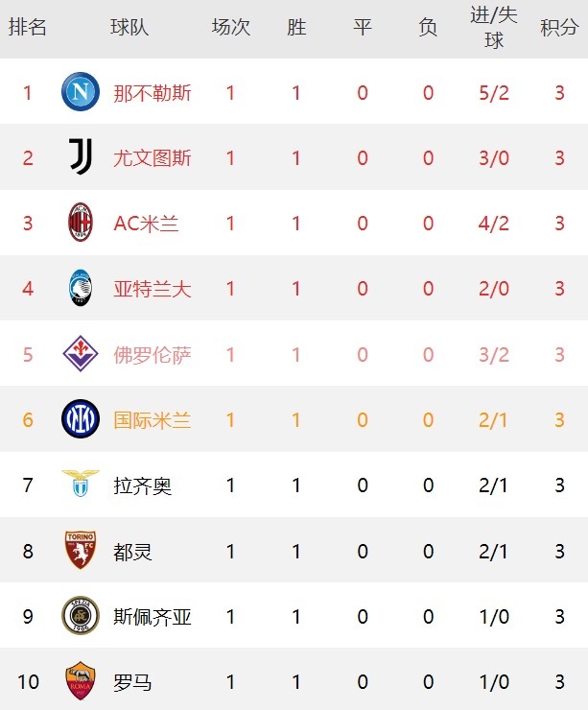Click the Spezia team logo
The image size is (588, 710).
click(x=80, y=616)
